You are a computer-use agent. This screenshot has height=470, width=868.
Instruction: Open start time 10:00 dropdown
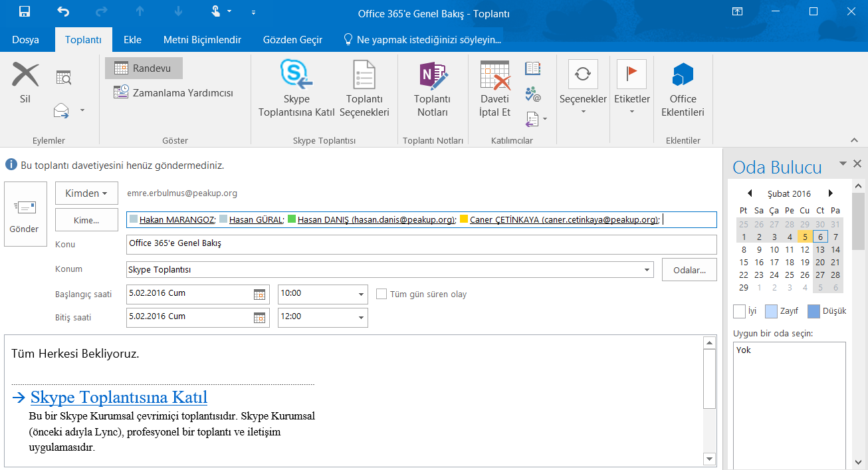click(x=361, y=294)
